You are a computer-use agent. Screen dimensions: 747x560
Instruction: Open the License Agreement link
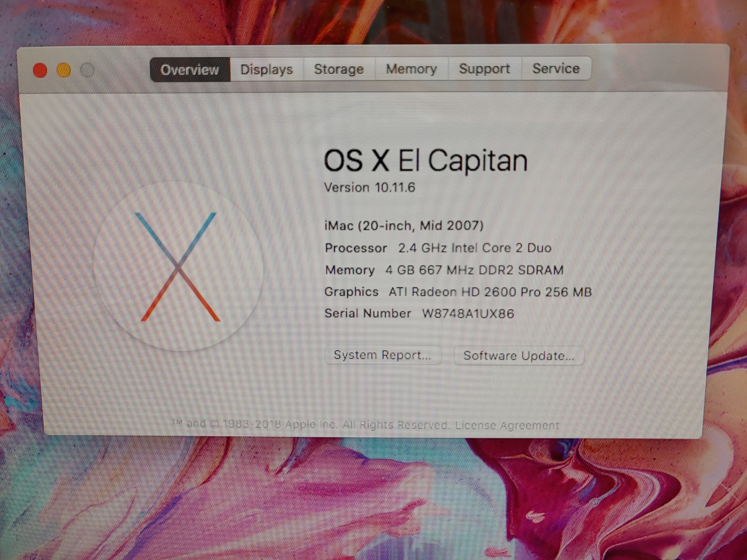pyautogui.click(x=507, y=426)
